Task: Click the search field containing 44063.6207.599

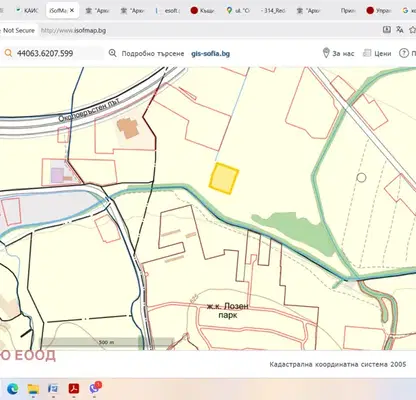Action: tap(53, 53)
